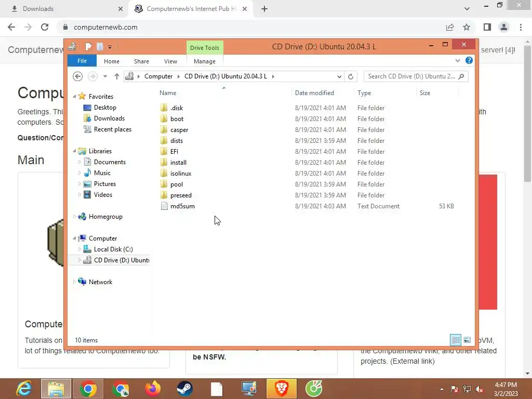The width and height of the screenshot is (532, 399).
Task: Expand Local Disk (C:) tree node
Action: pos(79,249)
